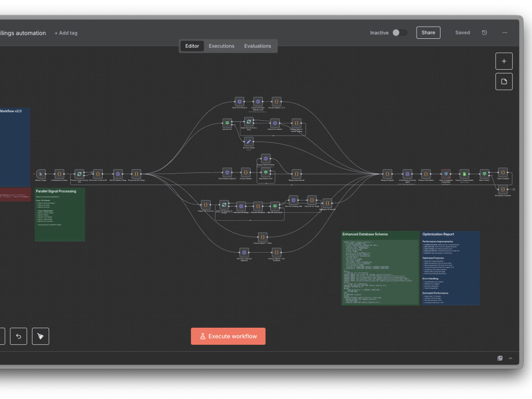Select the Process Patents code node
Image resolution: width=532 pixels, height=399 pixels.
(x=246, y=172)
